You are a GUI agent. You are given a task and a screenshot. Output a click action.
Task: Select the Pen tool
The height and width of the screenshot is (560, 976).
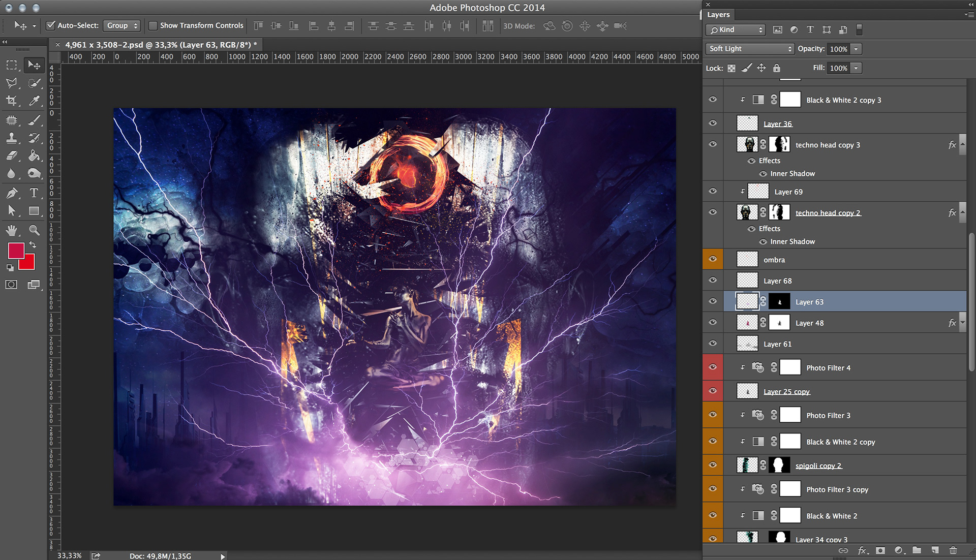pyautogui.click(x=11, y=193)
